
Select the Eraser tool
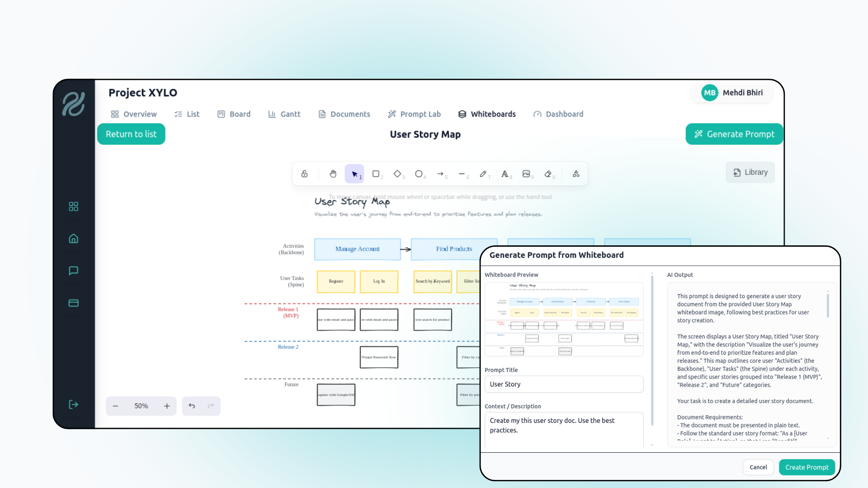point(548,174)
